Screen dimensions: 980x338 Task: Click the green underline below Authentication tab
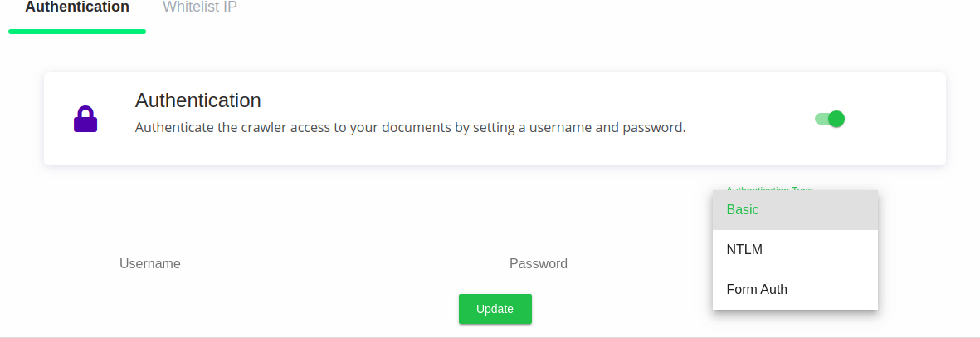(77, 32)
